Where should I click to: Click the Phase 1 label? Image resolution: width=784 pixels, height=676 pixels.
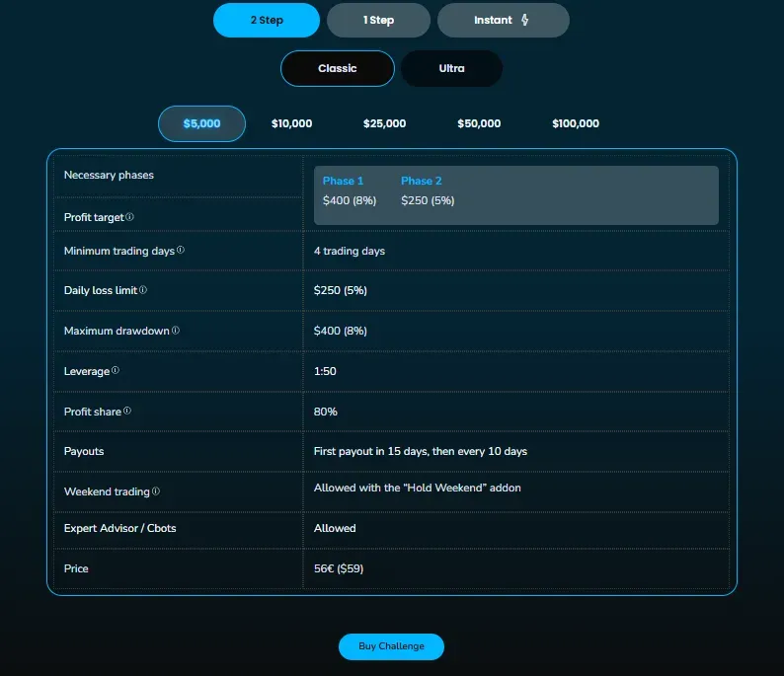tap(343, 181)
